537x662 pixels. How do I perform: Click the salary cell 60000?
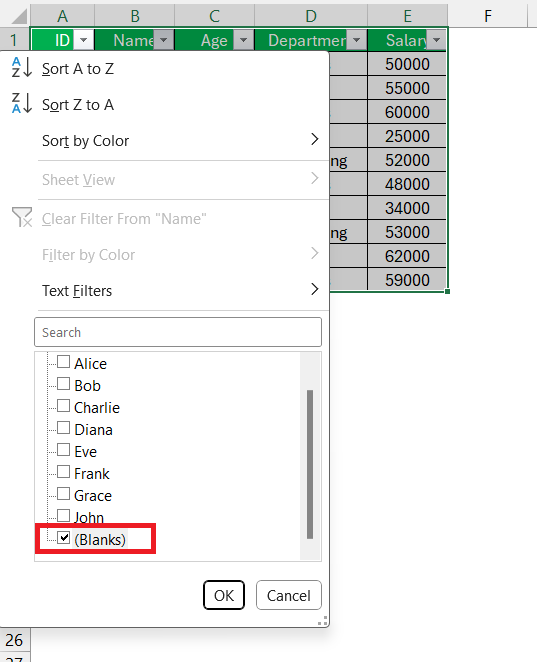coord(407,112)
